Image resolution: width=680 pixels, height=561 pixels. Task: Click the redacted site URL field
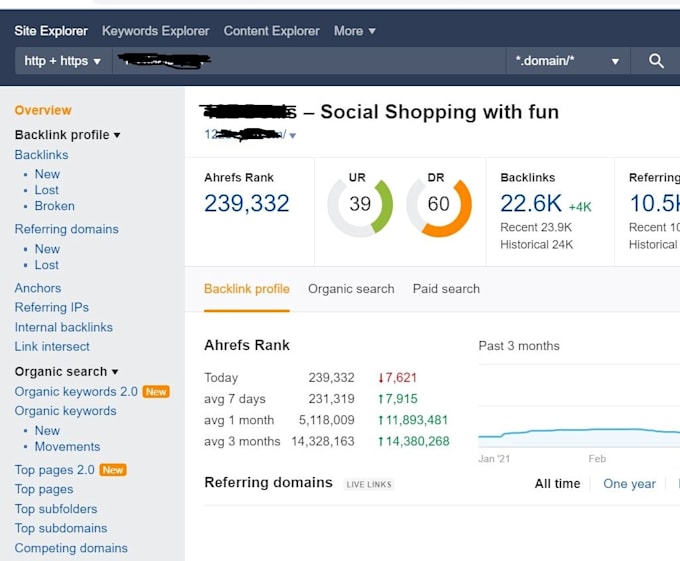click(309, 61)
